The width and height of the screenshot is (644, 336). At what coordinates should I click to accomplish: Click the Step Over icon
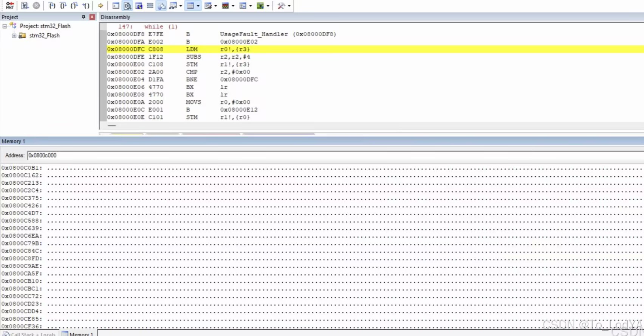point(63,6)
